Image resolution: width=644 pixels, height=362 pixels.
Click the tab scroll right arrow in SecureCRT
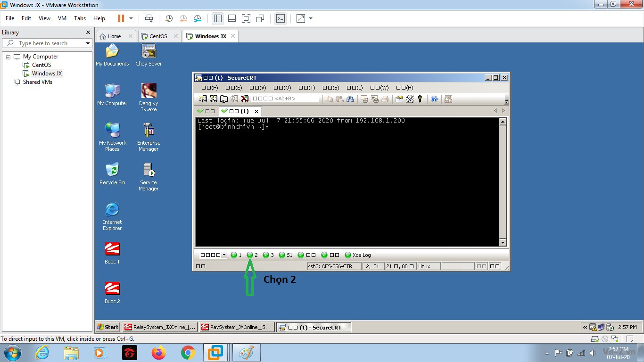click(x=504, y=111)
